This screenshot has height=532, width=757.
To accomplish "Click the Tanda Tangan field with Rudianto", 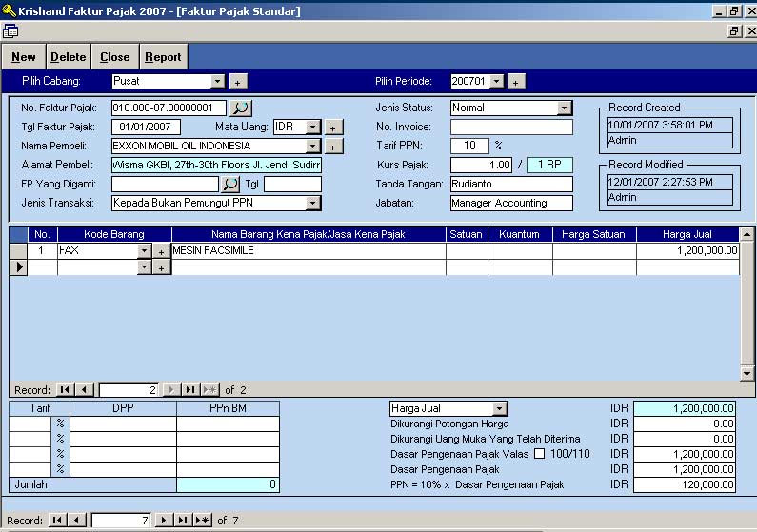I will pos(511,184).
